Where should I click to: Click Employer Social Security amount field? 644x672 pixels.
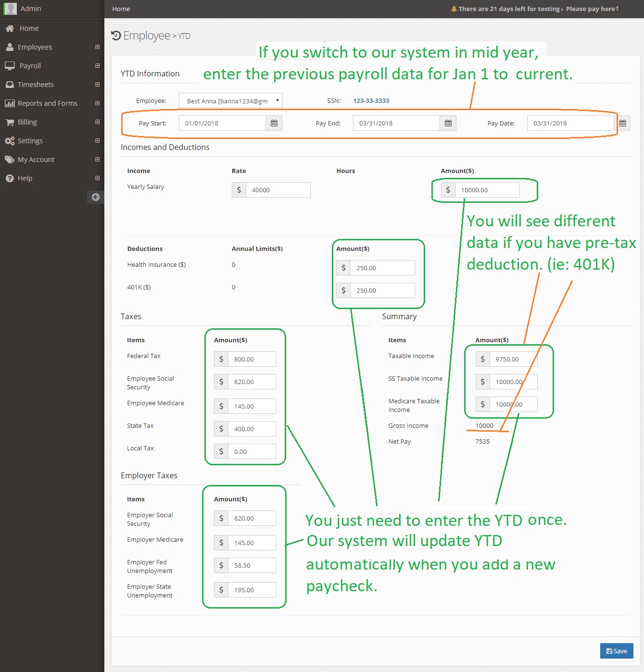coord(252,518)
